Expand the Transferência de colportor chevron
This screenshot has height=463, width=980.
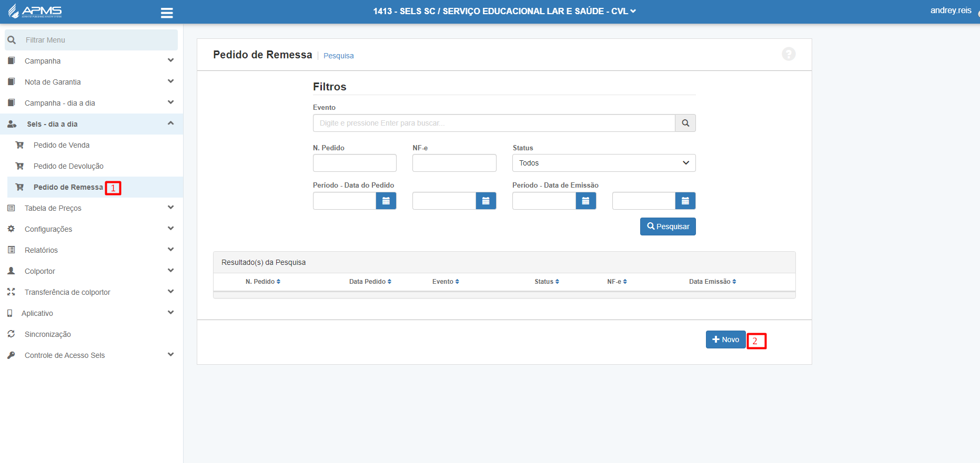click(170, 292)
